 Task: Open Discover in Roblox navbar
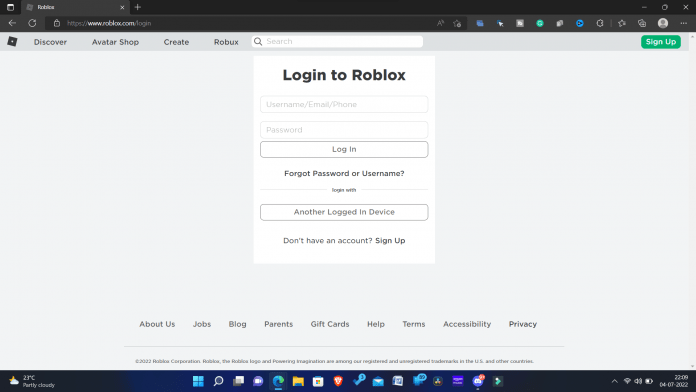pyautogui.click(x=50, y=42)
